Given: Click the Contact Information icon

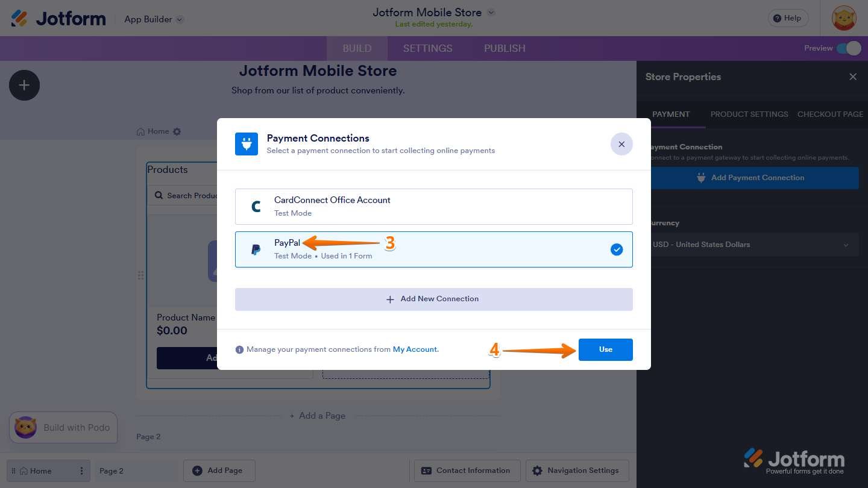Looking at the screenshot, I should point(426,471).
